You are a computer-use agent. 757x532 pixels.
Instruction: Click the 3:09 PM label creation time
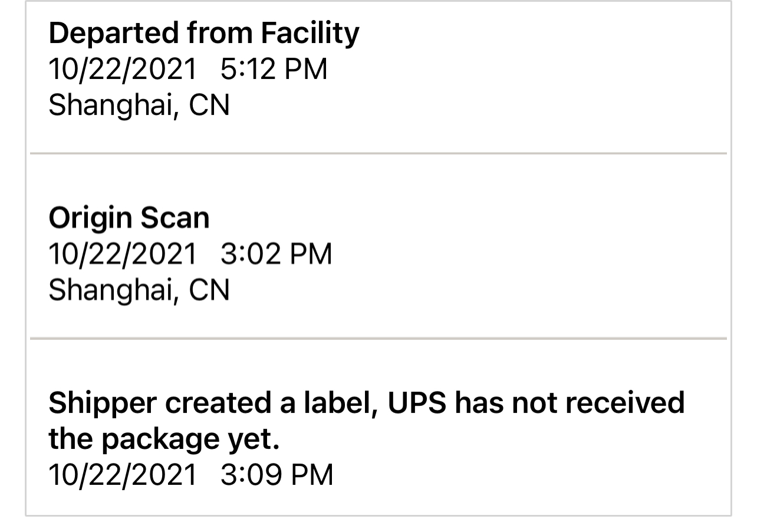coord(277,475)
